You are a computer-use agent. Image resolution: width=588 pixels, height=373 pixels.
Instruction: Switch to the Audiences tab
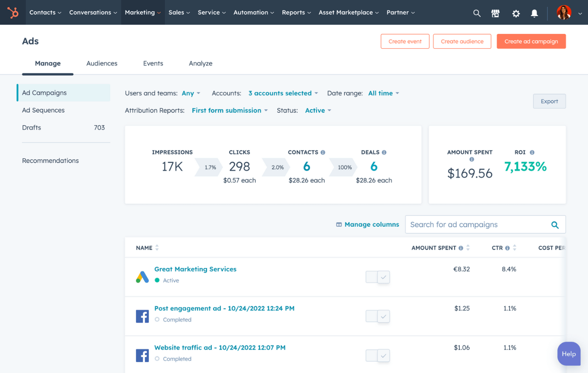(x=102, y=63)
